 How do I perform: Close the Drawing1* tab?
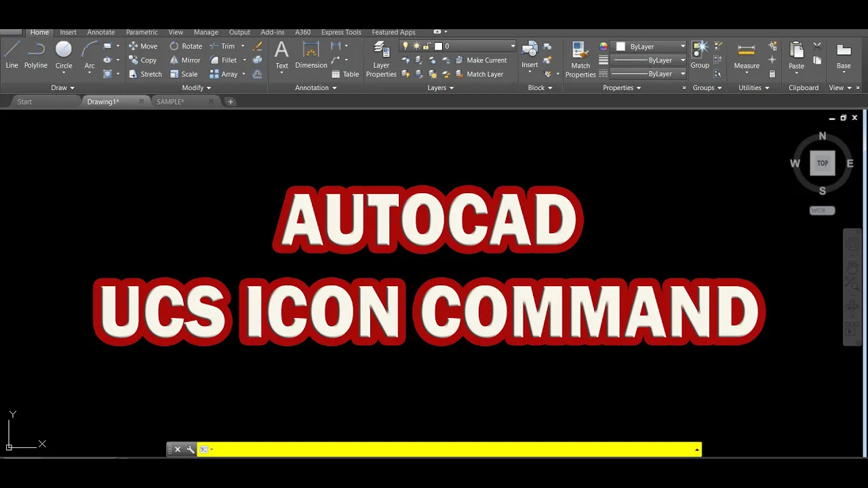click(x=141, y=102)
